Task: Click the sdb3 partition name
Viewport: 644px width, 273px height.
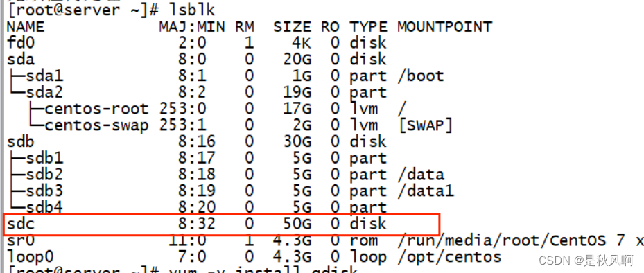Action: point(45,191)
